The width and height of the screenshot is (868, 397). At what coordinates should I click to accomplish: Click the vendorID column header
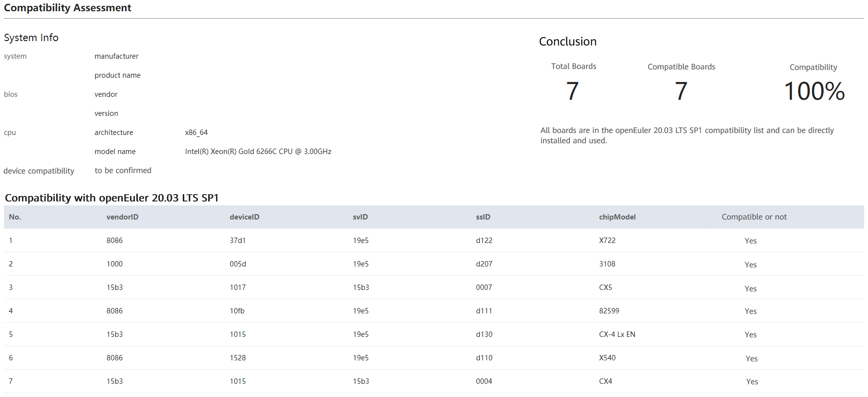[122, 217]
